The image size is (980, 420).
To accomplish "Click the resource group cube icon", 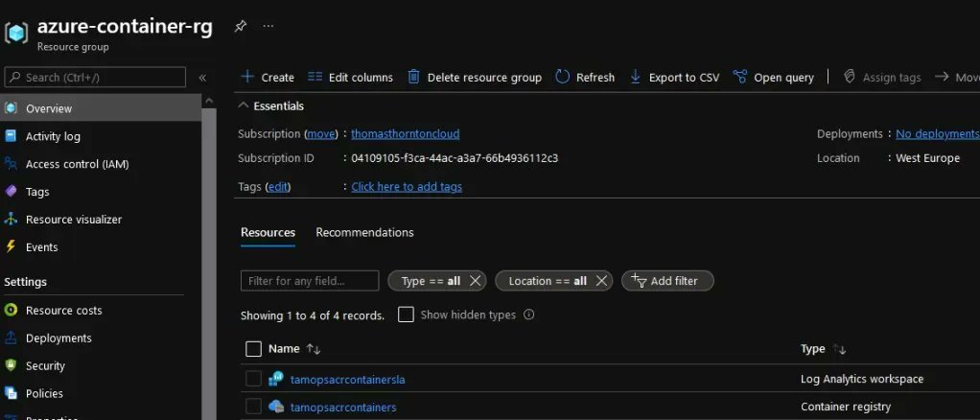I will (x=16, y=34).
